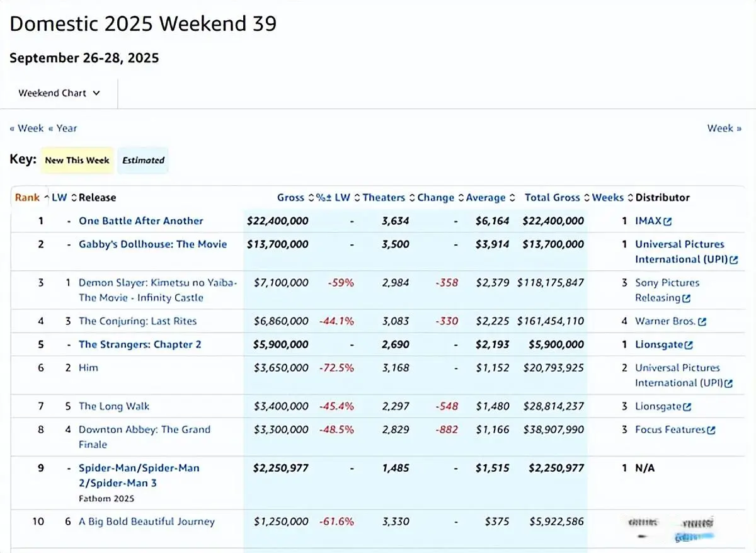Image resolution: width=756 pixels, height=553 pixels.
Task: Click the Rank column sort arrow
Action: 46,198
